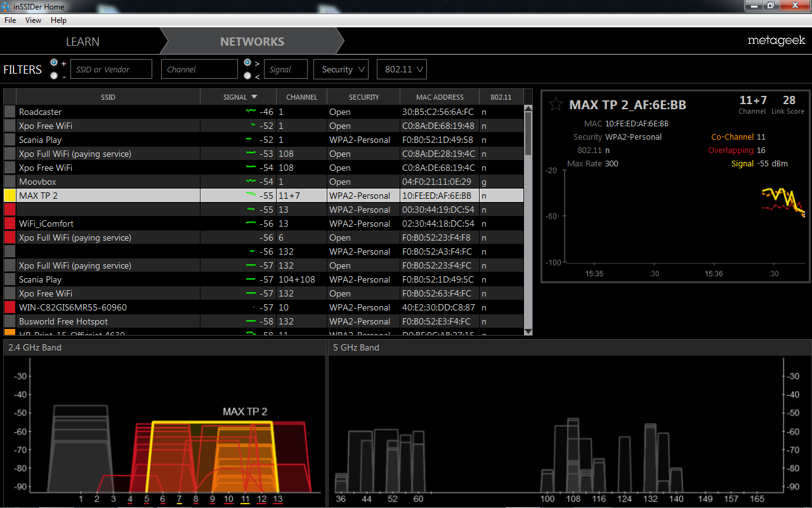Click the MAX TP 2 label in 2.4 GHz graph
This screenshot has height=508, width=812.
pyautogui.click(x=245, y=411)
